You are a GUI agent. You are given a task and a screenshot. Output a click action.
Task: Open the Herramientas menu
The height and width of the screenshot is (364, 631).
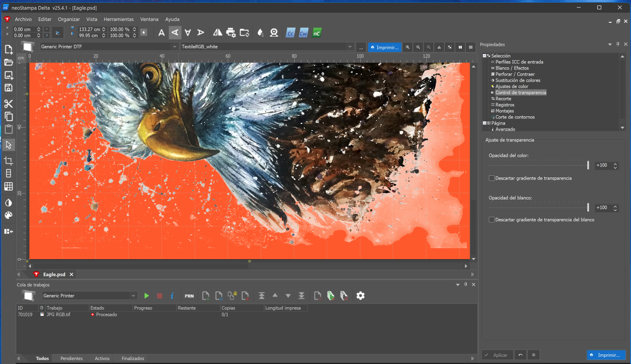coord(119,19)
